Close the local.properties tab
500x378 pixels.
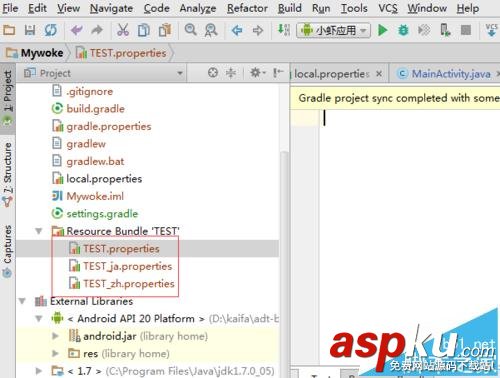click(x=379, y=74)
